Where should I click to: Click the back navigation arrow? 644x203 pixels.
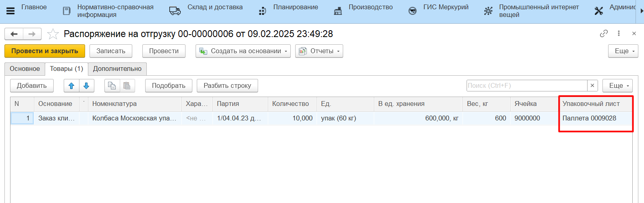click(x=14, y=34)
